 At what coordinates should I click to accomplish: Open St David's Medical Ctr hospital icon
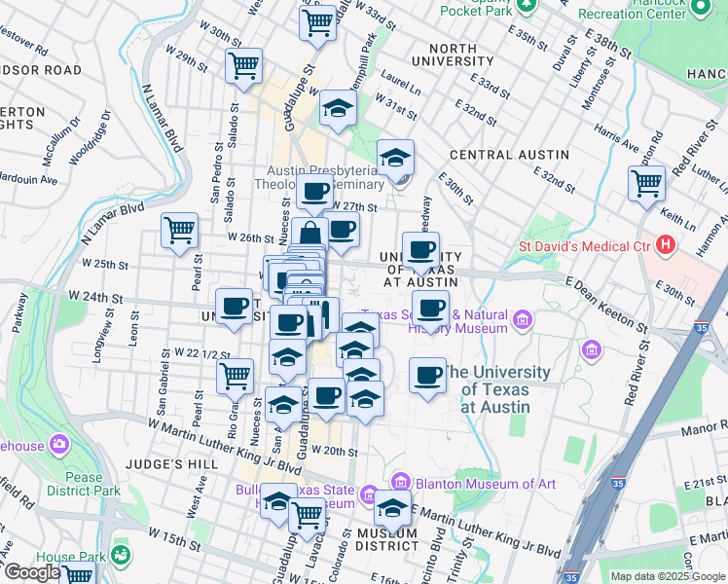pos(666,244)
